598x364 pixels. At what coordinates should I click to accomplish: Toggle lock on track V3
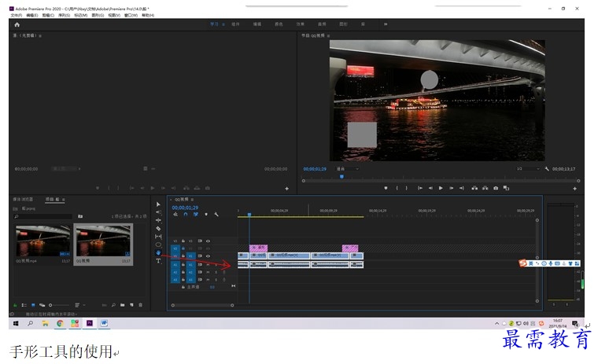(x=183, y=241)
